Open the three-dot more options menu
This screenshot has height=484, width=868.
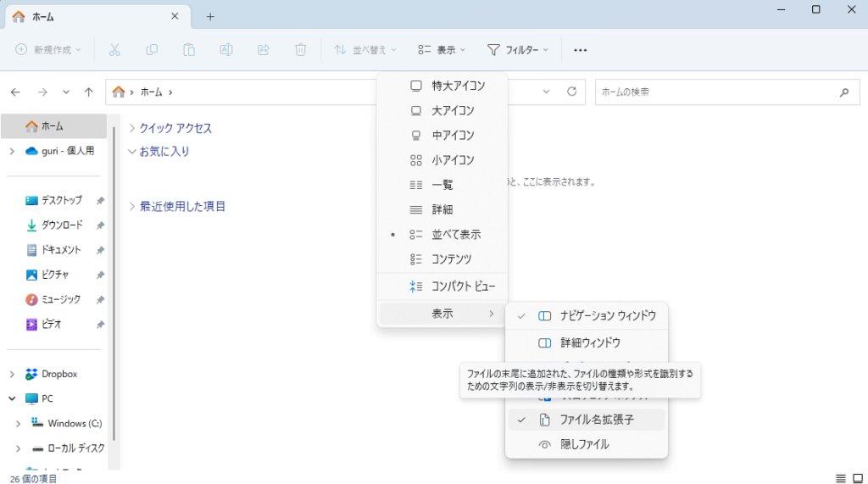(x=580, y=50)
